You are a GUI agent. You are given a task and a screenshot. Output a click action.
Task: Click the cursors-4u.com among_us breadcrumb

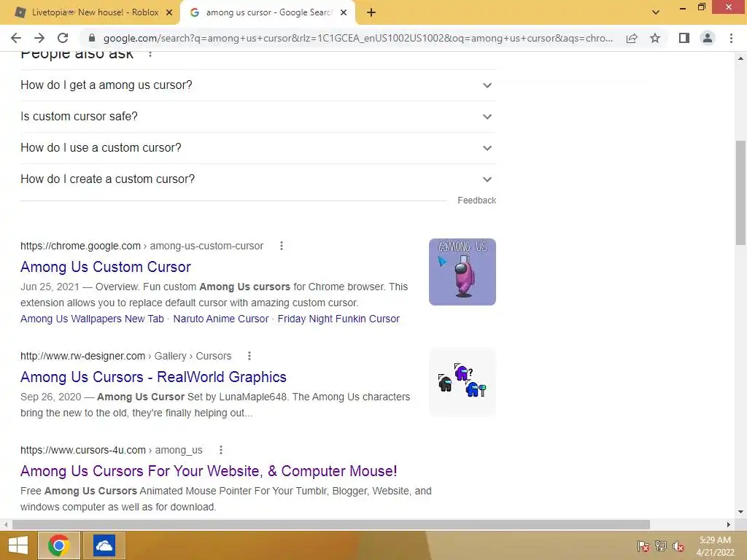pyautogui.click(x=112, y=450)
